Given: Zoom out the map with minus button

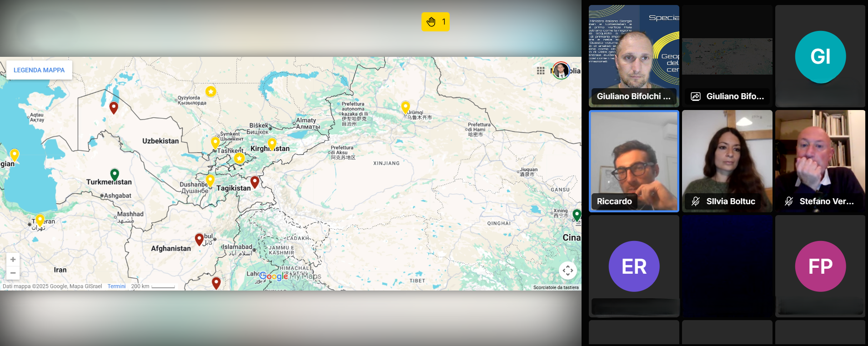Looking at the screenshot, I should click(x=13, y=273).
